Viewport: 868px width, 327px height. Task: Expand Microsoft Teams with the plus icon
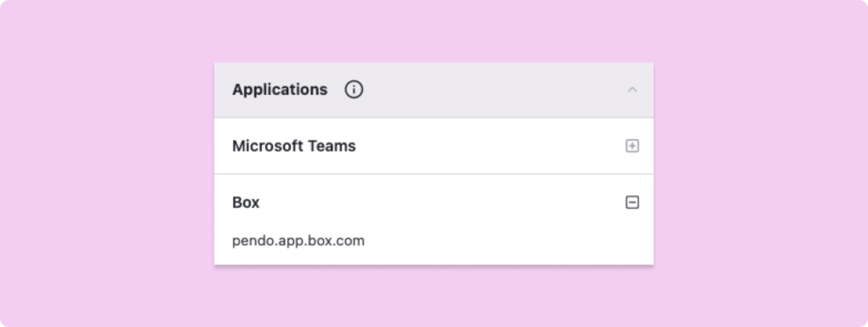632,146
